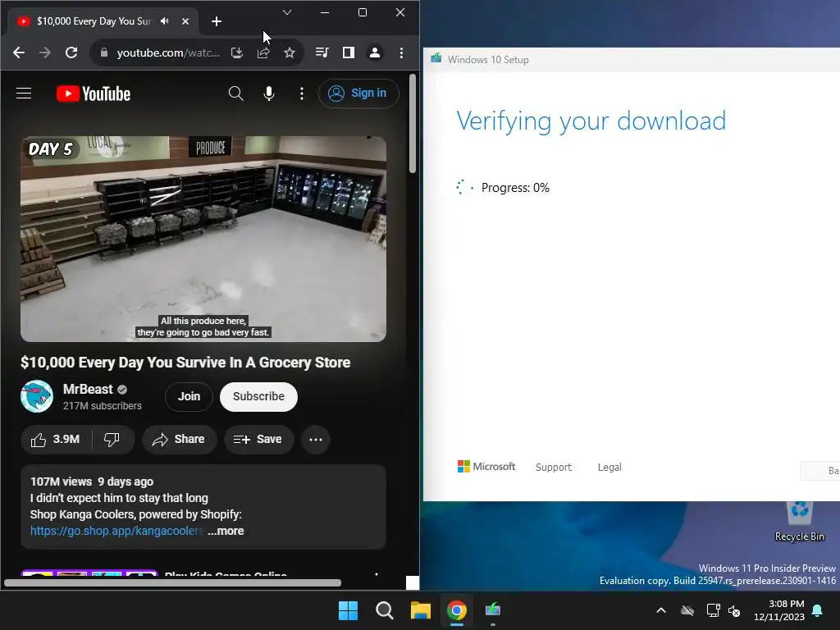Open new tab with plus button
The height and width of the screenshot is (630, 840).
[217, 21]
